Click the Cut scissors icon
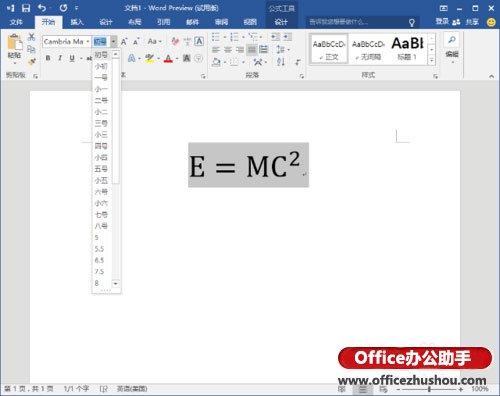The image size is (500, 396). (x=31, y=37)
